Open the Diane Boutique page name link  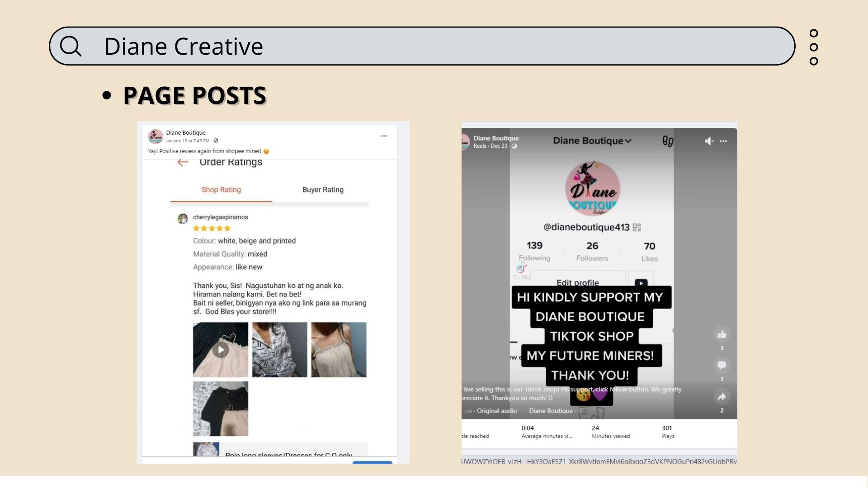point(185,132)
